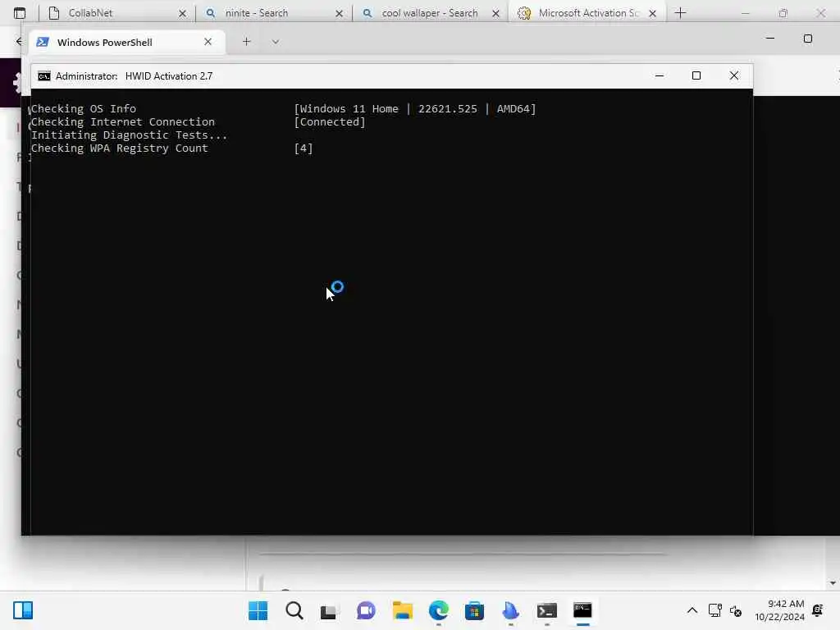The image size is (840, 630).
Task: Switch to command prompt taskbar icon
Action: pyautogui.click(x=582, y=610)
